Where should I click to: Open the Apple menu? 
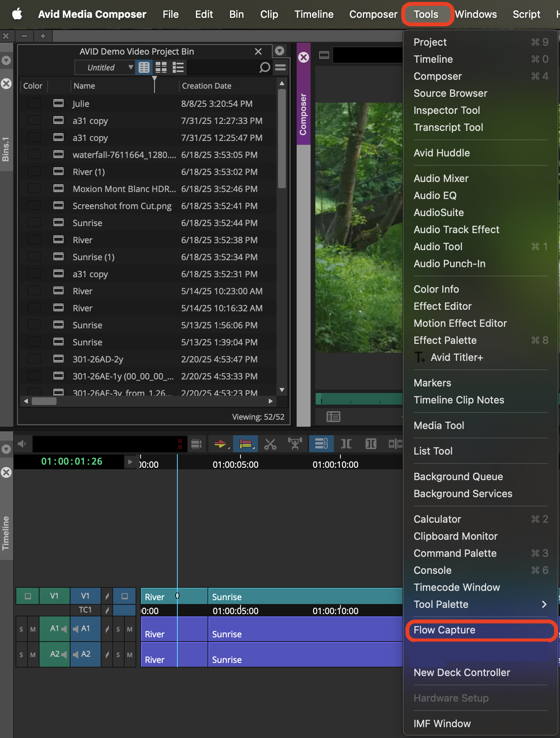(x=17, y=14)
